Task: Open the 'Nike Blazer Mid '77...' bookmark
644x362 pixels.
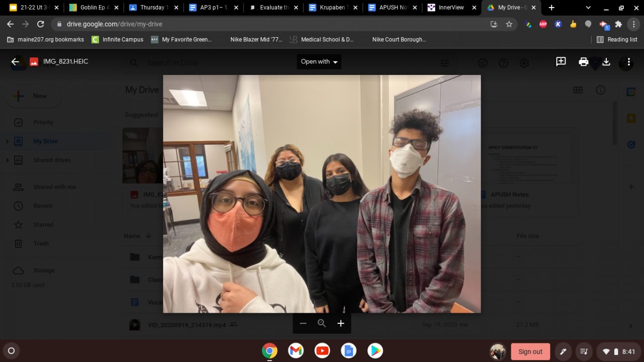Action: pos(251,39)
